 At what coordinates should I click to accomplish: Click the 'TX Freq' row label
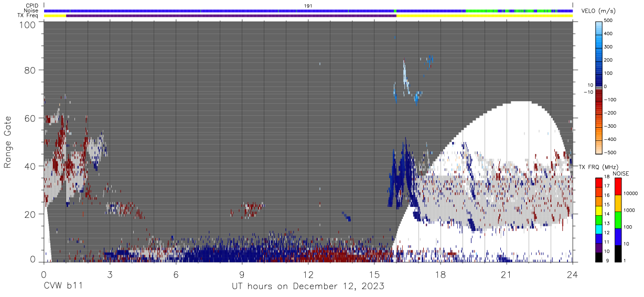[x=28, y=16]
